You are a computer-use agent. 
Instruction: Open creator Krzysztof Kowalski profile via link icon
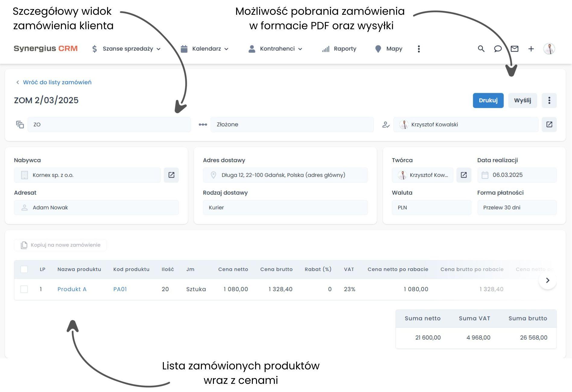(x=464, y=175)
